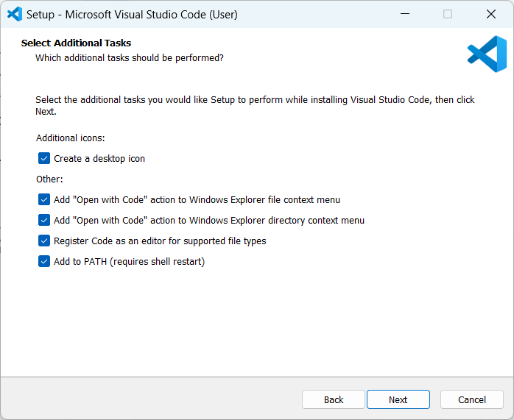The height and width of the screenshot is (420, 514).
Task: Close the Setup window with the X
Action: pyautogui.click(x=491, y=14)
